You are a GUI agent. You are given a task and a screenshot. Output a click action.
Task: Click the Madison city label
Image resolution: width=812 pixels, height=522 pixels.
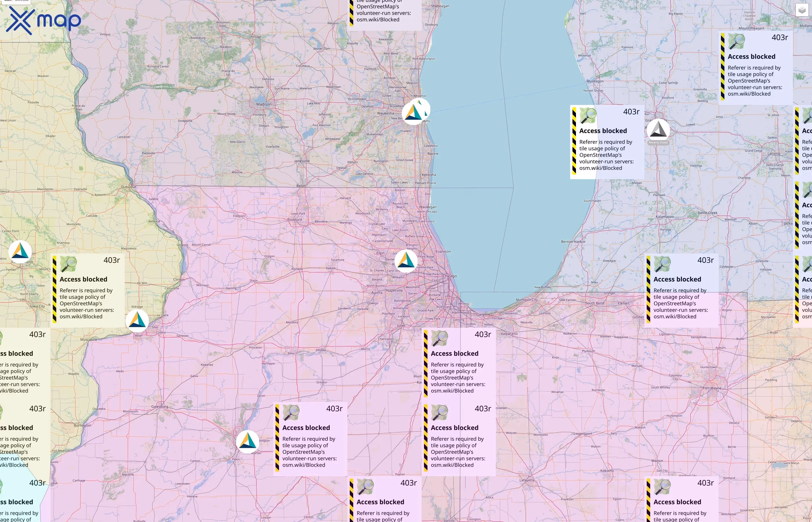coord(264,104)
